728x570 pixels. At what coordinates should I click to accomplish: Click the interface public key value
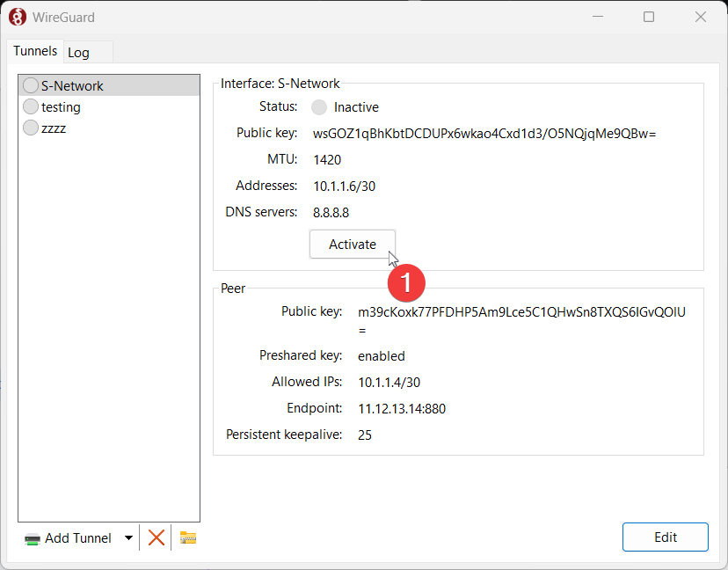[484, 134]
